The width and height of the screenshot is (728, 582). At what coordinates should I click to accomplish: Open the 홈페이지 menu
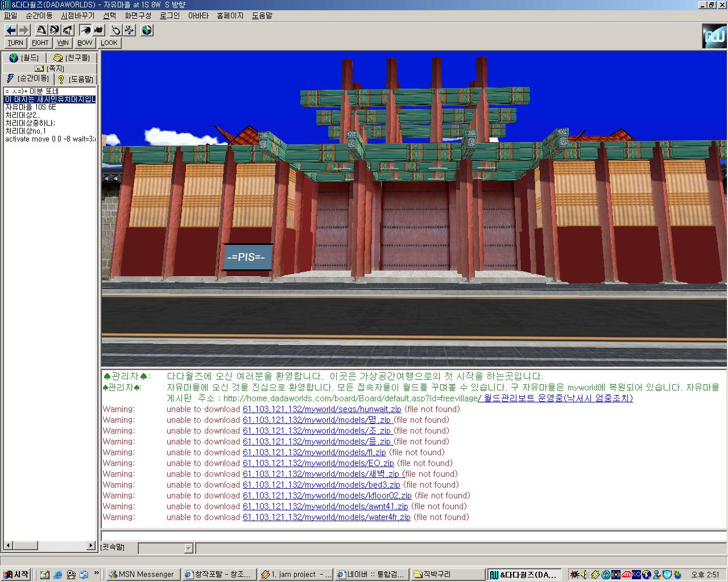(x=230, y=16)
